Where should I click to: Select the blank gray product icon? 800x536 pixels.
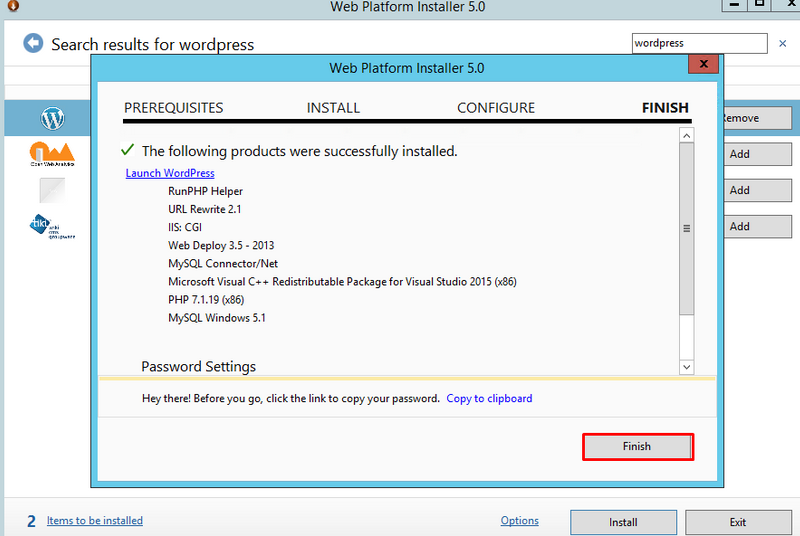tap(53, 190)
